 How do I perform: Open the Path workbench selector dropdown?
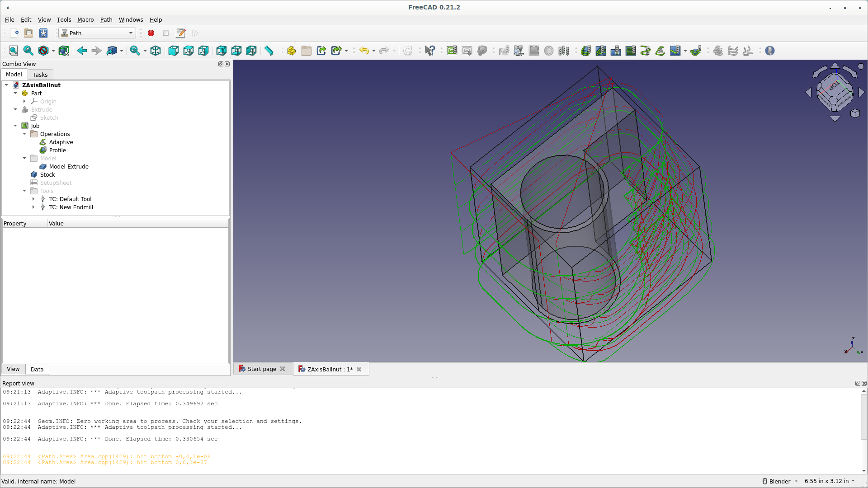[x=97, y=33]
